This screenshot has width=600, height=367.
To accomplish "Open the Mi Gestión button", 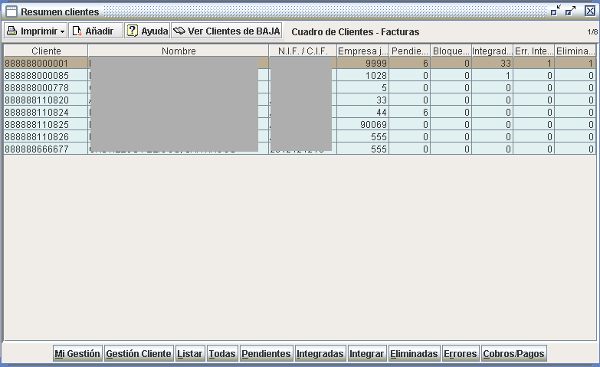I will coord(78,354).
